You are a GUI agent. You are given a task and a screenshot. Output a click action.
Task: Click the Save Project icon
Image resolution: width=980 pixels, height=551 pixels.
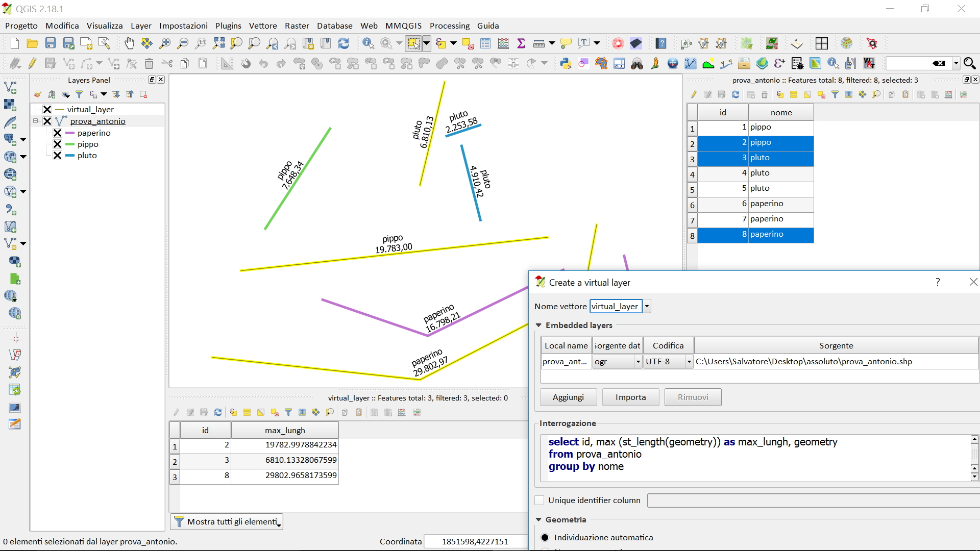pyautogui.click(x=51, y=43)
